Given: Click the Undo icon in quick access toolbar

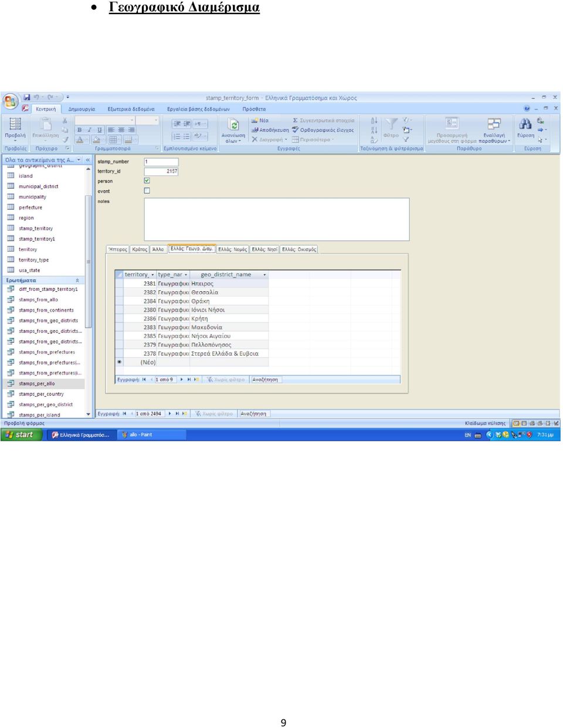Looking at the screenshot, I should click(x=37, y=97).
